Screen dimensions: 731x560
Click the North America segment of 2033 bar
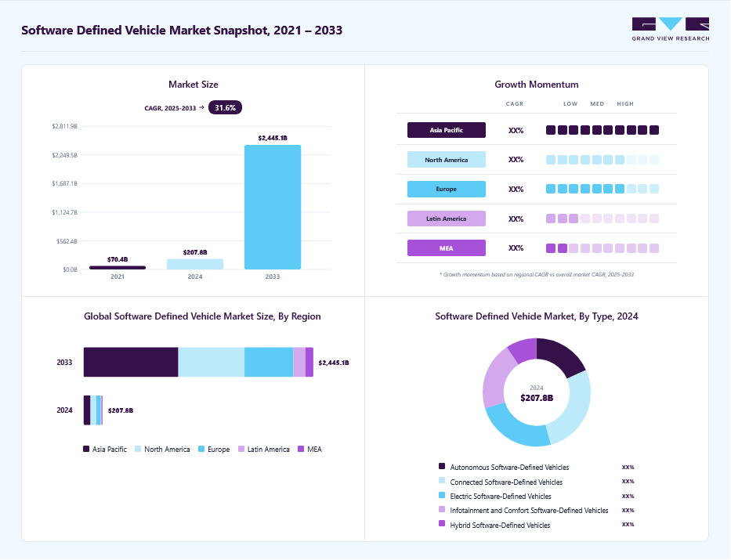tap(212, 362)
